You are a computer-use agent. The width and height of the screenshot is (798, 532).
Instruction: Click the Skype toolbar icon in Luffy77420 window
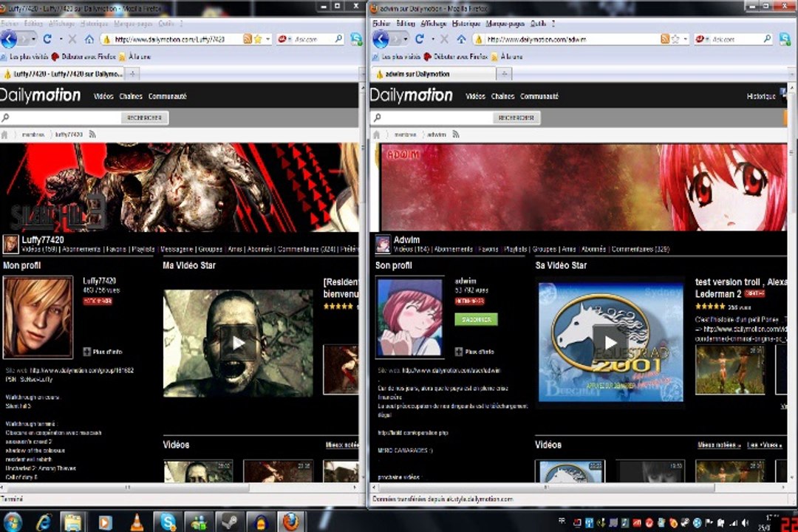pos(356,38)
